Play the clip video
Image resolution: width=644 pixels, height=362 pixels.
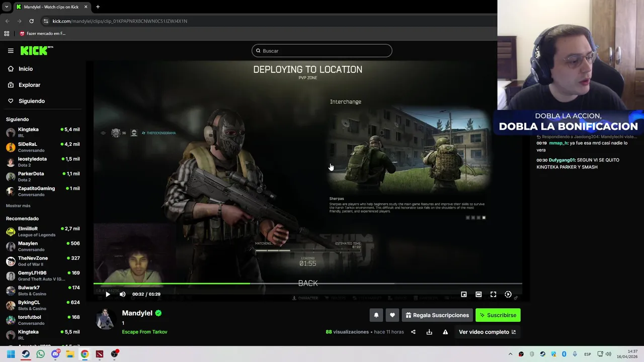[108, 294]
